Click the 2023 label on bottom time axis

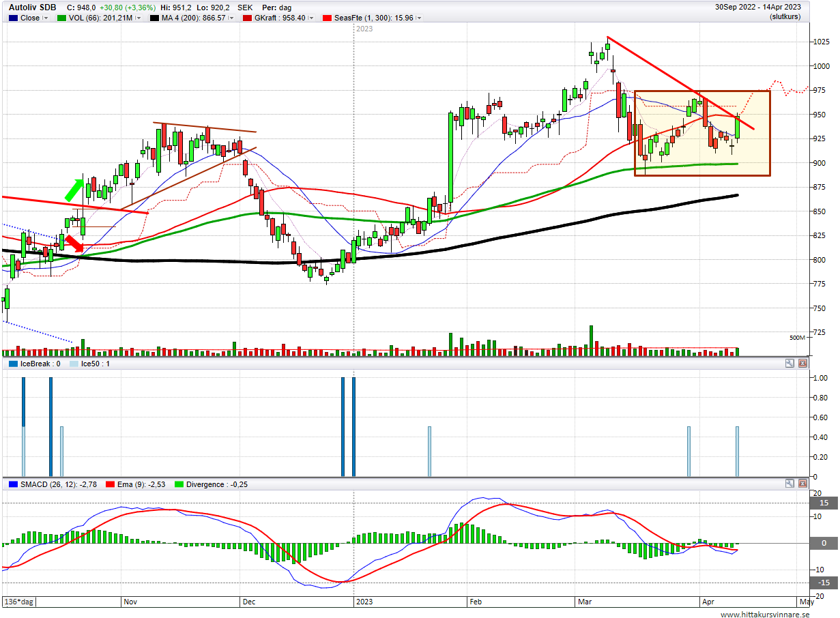click(x=364, y=602)
